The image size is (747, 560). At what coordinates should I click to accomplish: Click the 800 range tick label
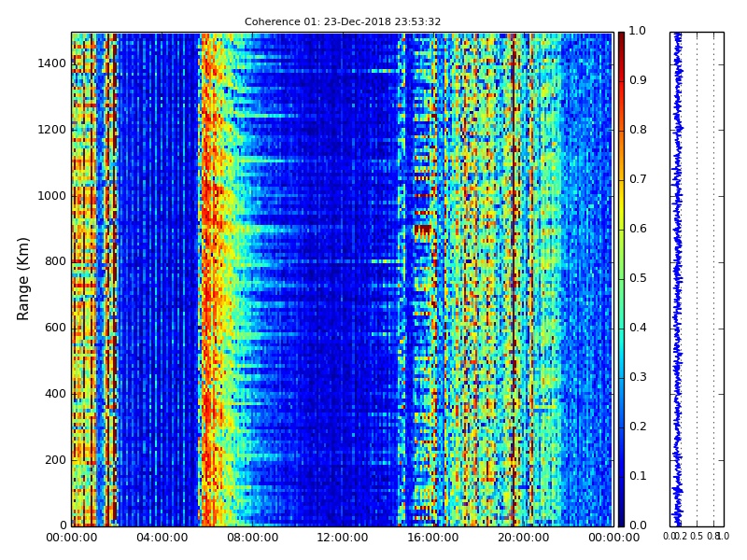pyautogui.click(x=55, y=261)
